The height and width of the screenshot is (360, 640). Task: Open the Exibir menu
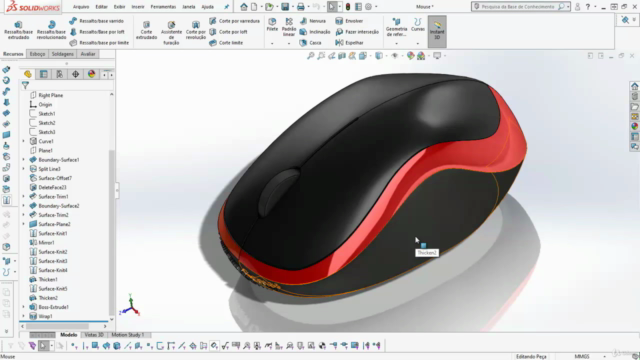point(119,7)
